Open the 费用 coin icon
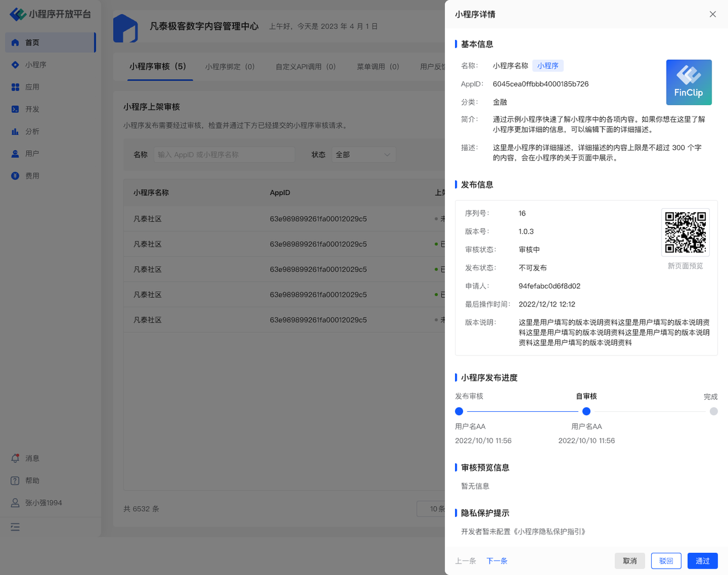 click(15, 176)
